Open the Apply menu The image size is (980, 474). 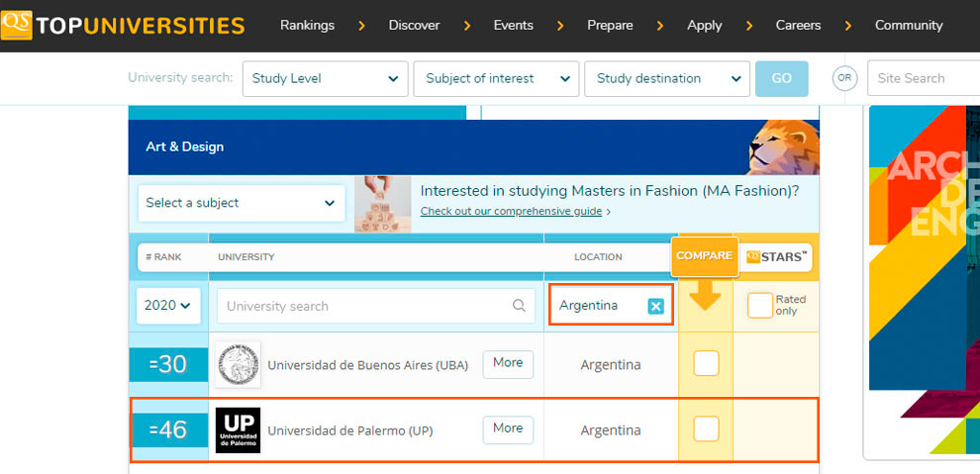[x=705, y=26]
